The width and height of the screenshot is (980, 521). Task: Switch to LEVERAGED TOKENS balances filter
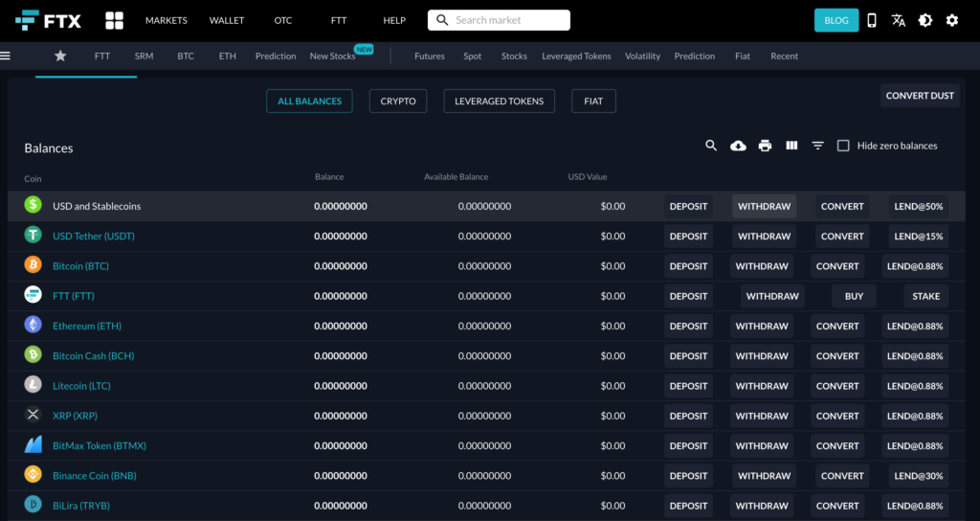click(500, 101)
